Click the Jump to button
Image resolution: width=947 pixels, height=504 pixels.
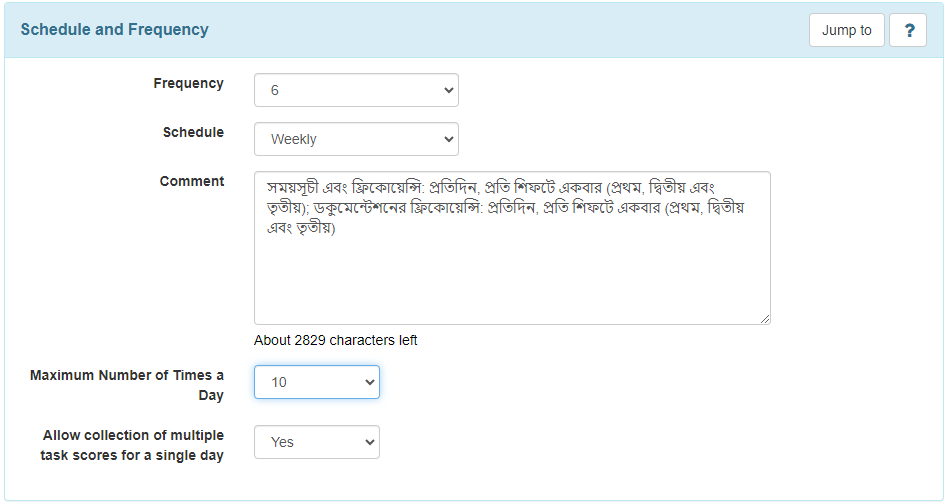click(x=847, y=30)
